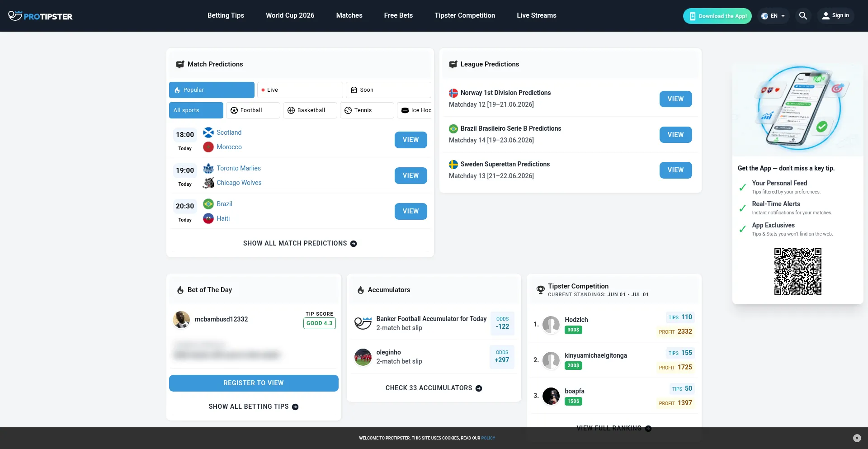Open Banker Football Accumulator for Today
The image size is (868, 449).
click(x=432, y=319)
